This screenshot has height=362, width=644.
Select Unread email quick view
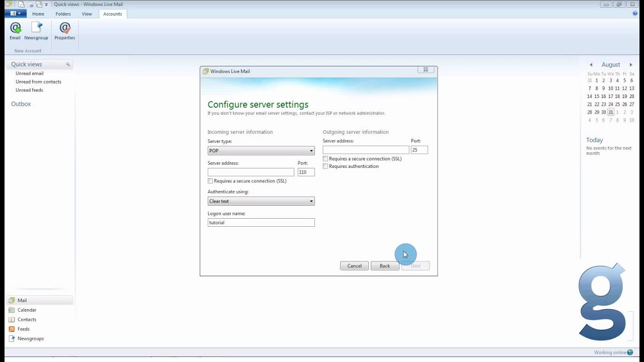pos(29,73)
